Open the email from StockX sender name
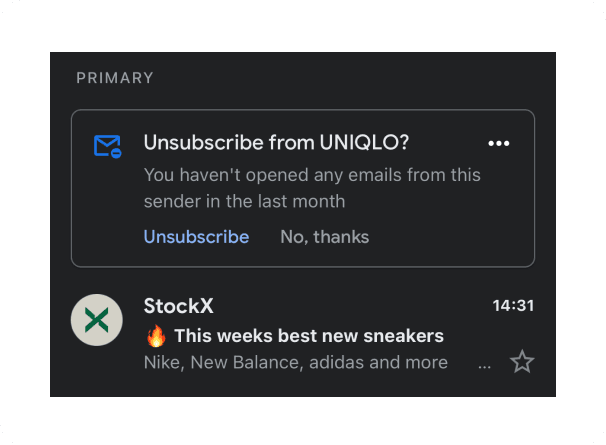The height and width of the screenshot is (445, 606). pyautogui.click(x=178, y=306)
